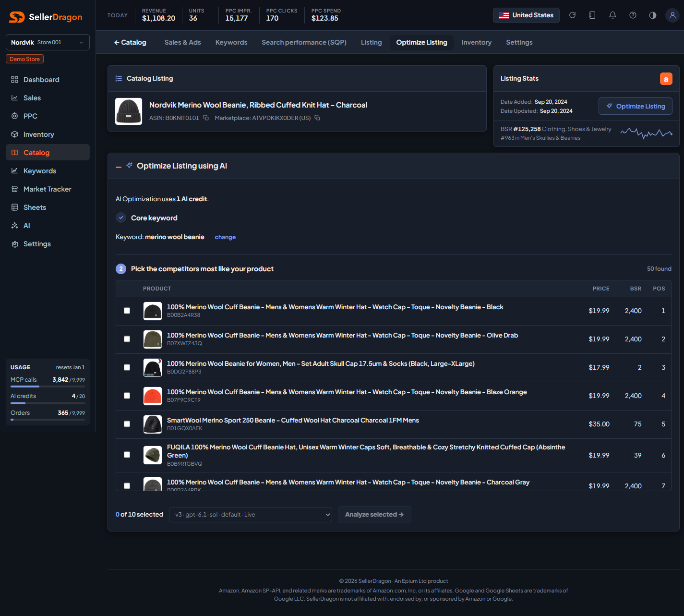Copy the ASIN B0KNIT0101 with copy icon
The width and height of the screenshot is (684, 616).
(x=206, y=118)
